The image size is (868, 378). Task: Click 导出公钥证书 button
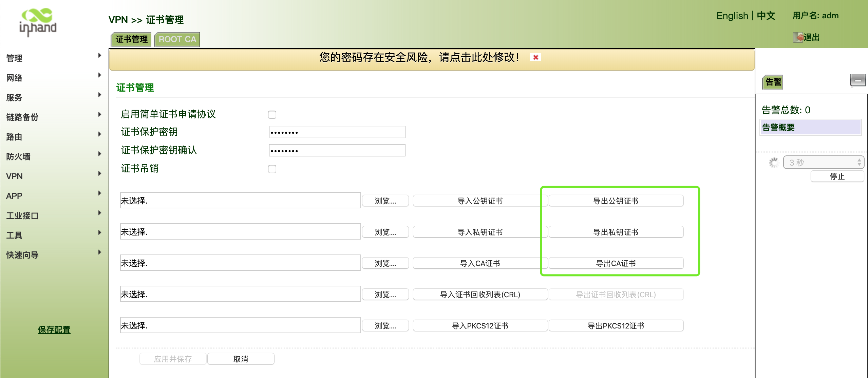(616, 201)
